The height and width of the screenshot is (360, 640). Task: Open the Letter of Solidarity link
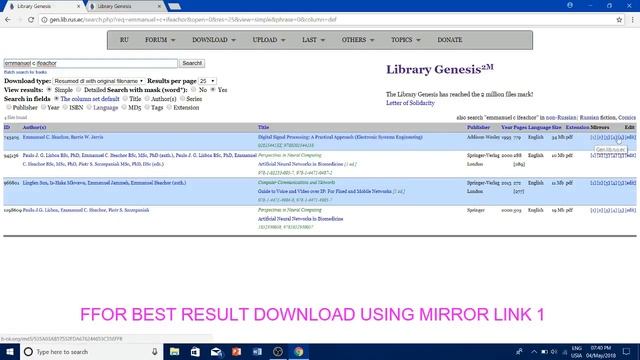pyautogui.click(x=410, y=103)
